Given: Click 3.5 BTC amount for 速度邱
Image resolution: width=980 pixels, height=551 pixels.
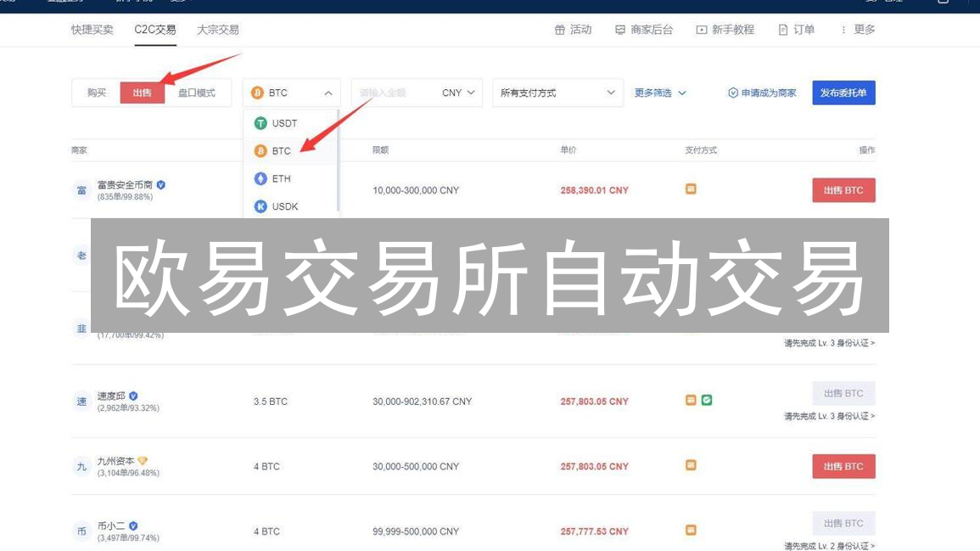Looking at the screenshot, I should (271, 402).
